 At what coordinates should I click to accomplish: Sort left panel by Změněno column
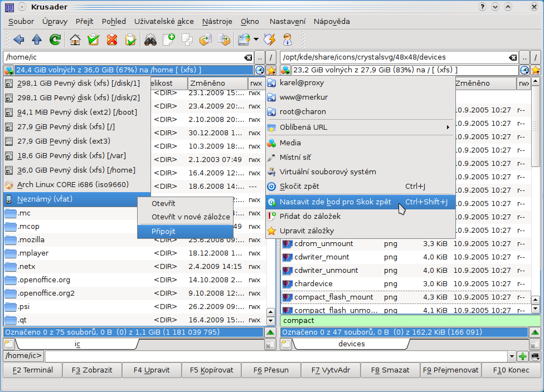pyautogui.click(x=217, y=83)
